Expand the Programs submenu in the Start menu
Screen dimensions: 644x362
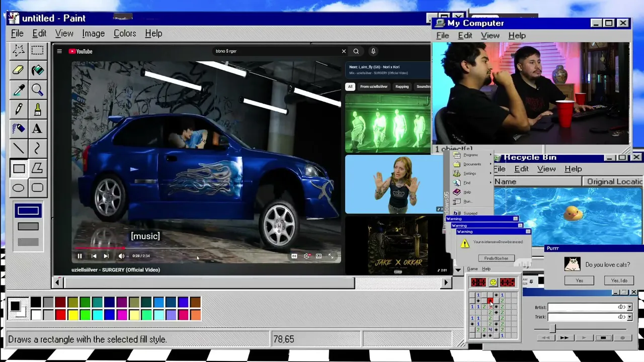click(472, 155)
